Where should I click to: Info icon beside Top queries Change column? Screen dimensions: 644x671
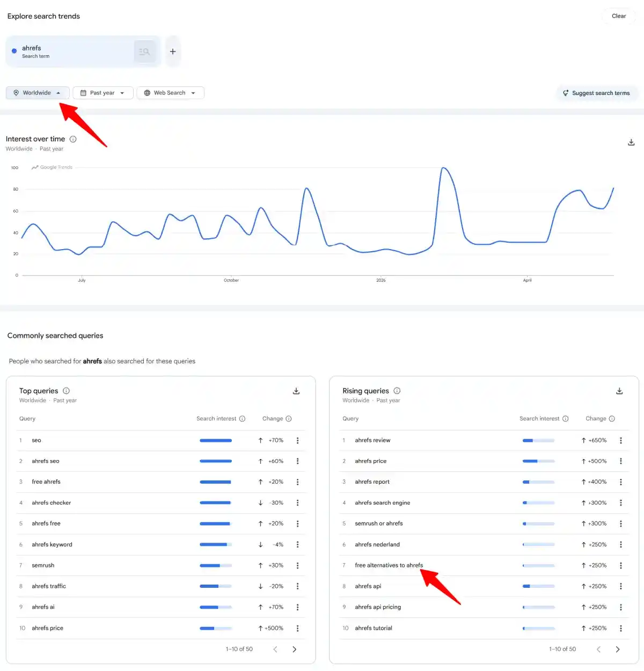(x=289, y=419)
